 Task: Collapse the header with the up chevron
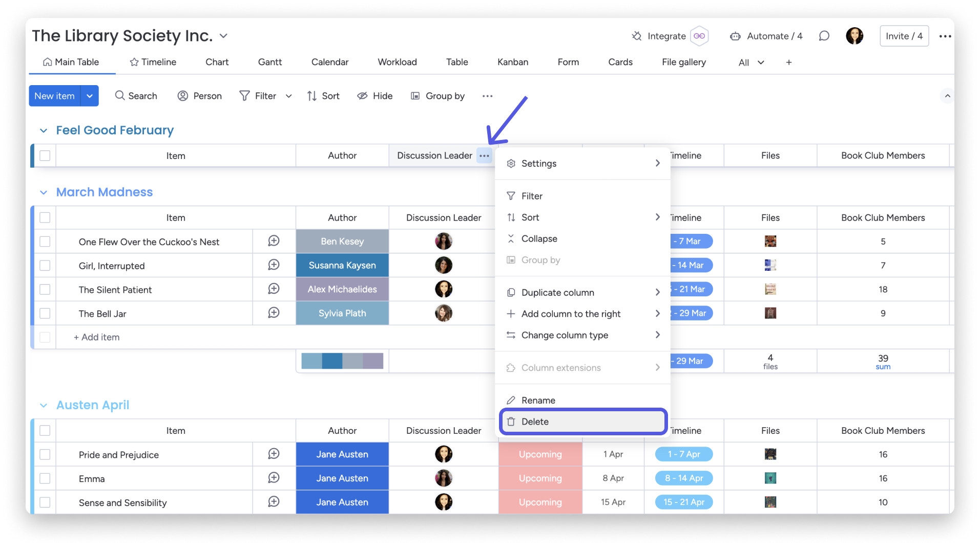(x=947, y=96)
